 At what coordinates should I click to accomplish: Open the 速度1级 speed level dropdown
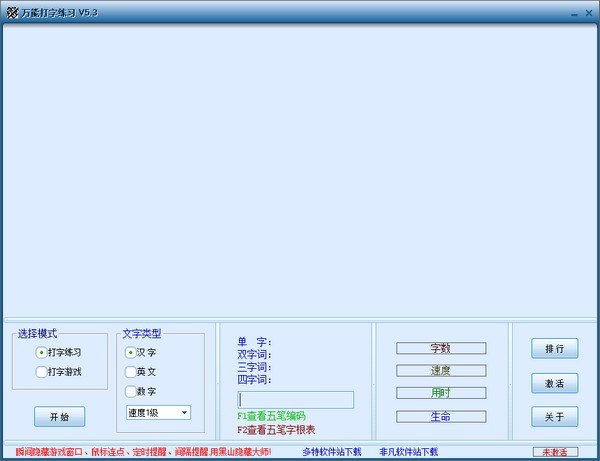(158, 412)
